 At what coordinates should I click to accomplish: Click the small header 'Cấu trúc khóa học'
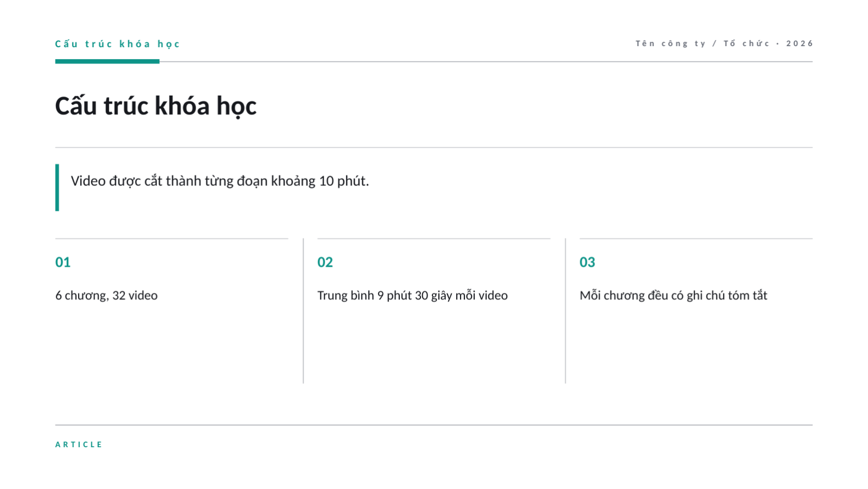point(117,44)
